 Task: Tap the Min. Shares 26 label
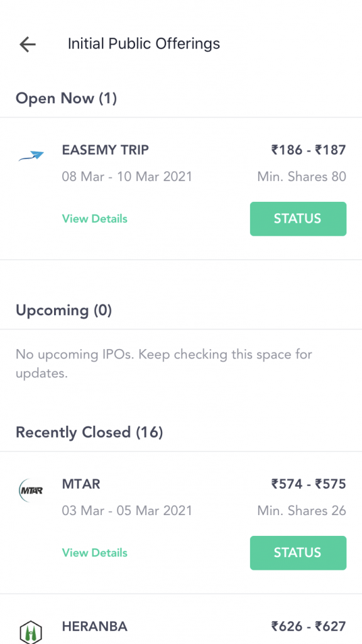point(302,511)
